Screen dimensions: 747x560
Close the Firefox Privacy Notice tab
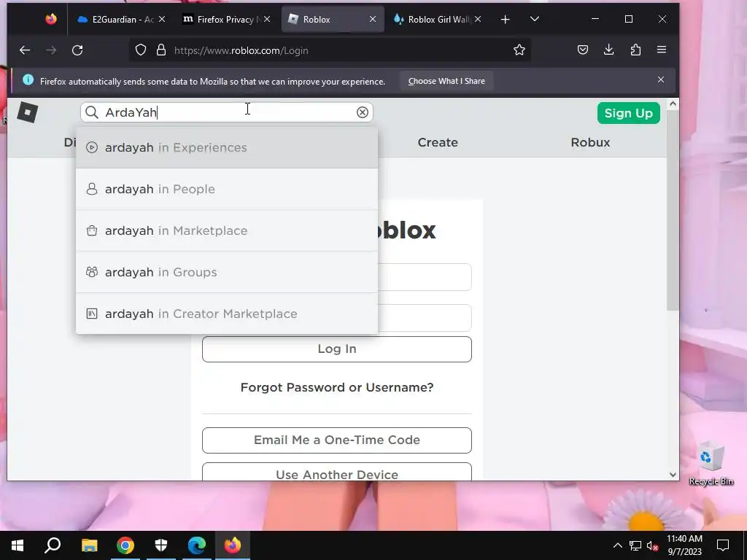tap(267, 19)
